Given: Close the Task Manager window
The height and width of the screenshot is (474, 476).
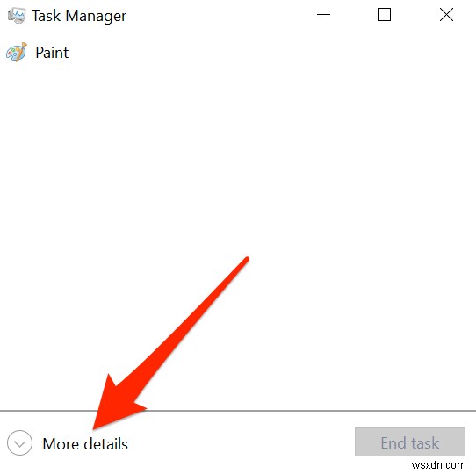Looking at the screenshot, I should pos(446,15).
